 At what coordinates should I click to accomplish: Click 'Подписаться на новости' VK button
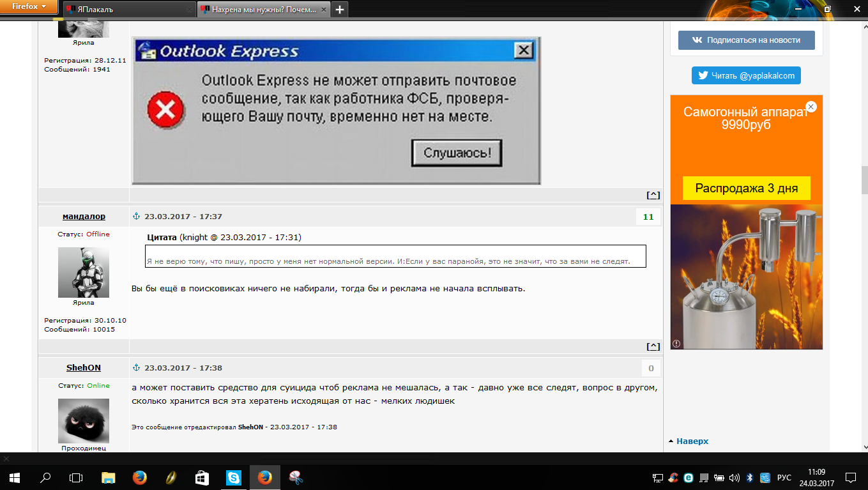tap(747, 40)
